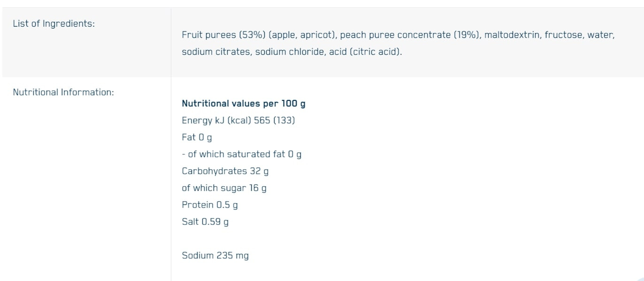The width and height of the screenshot is (644, 281).
Task: Click 'sodium chloride' in the ingredients
Action: [289, 52]
